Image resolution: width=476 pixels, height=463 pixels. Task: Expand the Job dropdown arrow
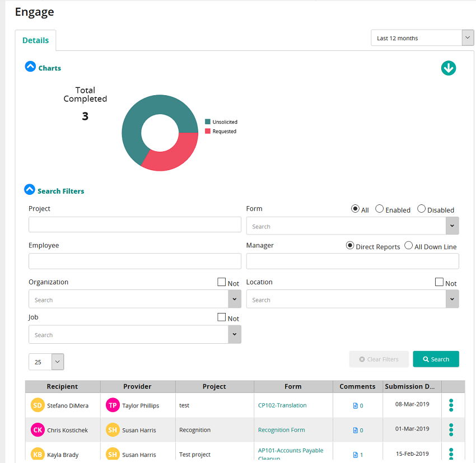[x=235, y=334]
